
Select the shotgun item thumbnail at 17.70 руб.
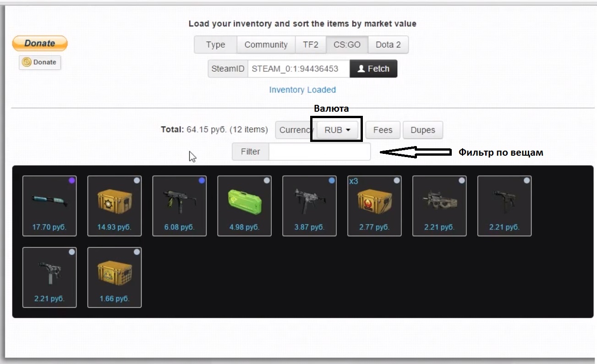click(x=49, y=206)
